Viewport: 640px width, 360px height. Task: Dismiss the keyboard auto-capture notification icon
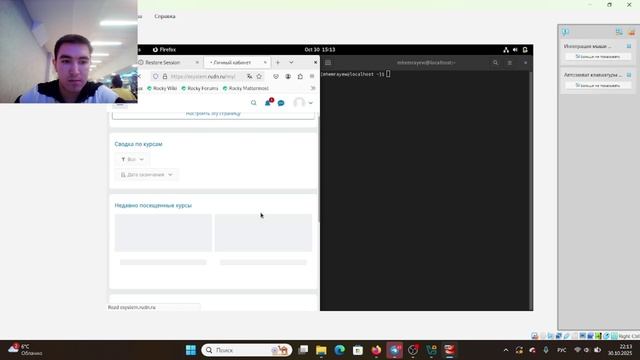(629, 75)
